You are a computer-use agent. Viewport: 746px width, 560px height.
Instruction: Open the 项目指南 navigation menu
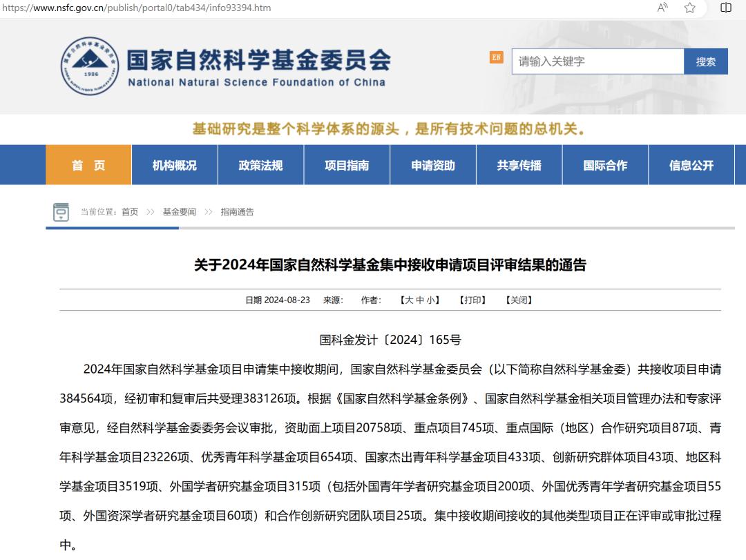click(347, 165)
